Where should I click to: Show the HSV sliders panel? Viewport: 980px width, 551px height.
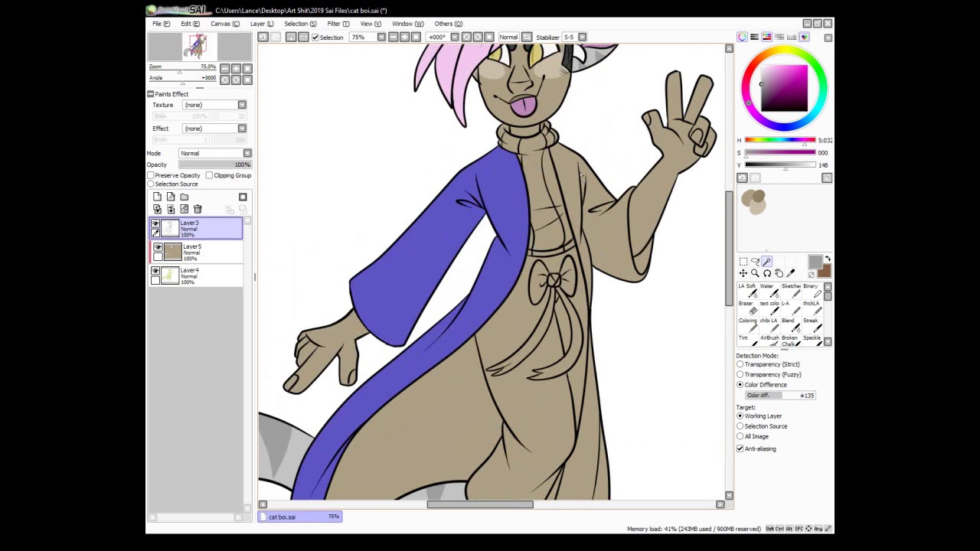tap(766, 37)
